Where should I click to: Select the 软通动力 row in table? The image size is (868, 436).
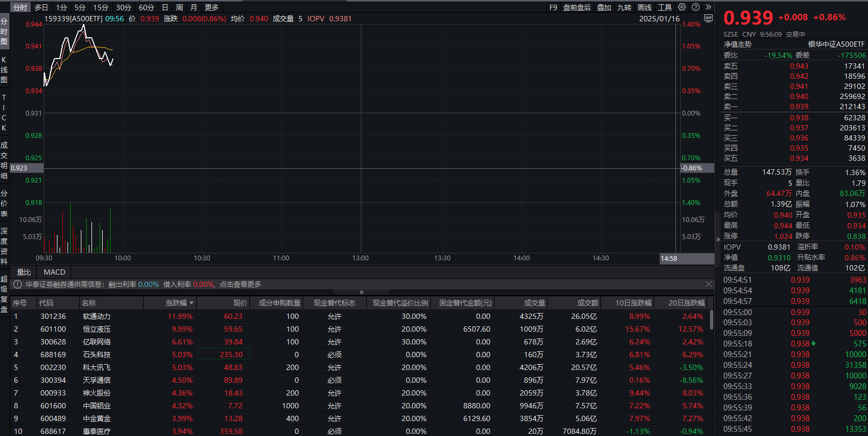[x=360, y=316]
